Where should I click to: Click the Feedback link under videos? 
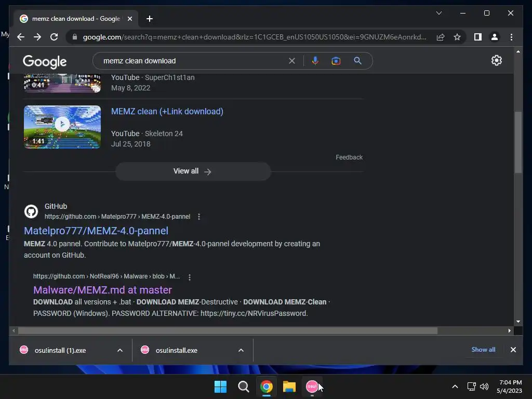click(349, 157)
